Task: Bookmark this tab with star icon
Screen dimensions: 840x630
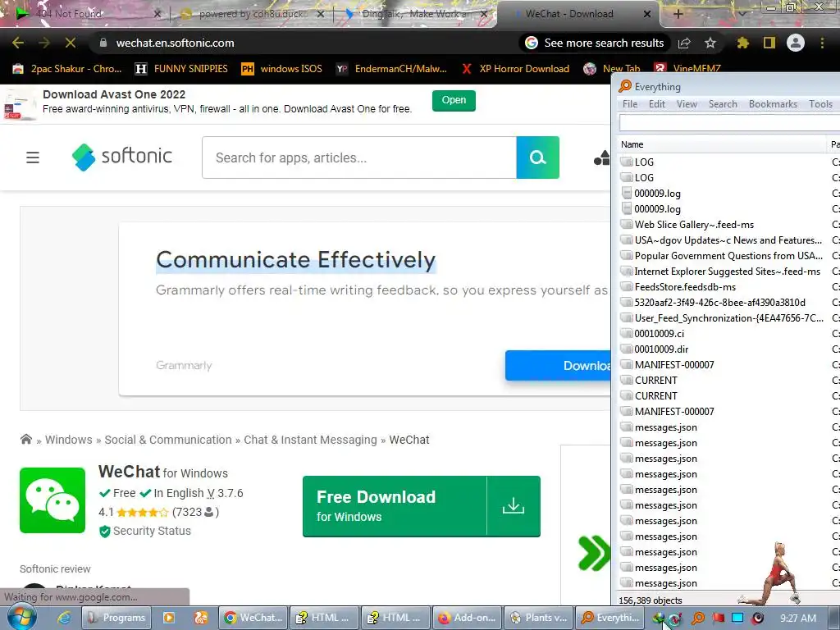Action: [x=710, y=43]
